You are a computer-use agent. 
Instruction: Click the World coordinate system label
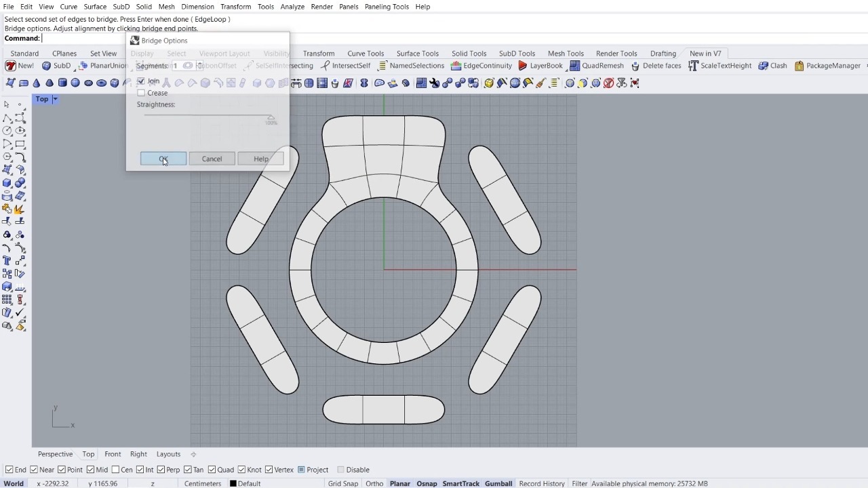point(14,483)
